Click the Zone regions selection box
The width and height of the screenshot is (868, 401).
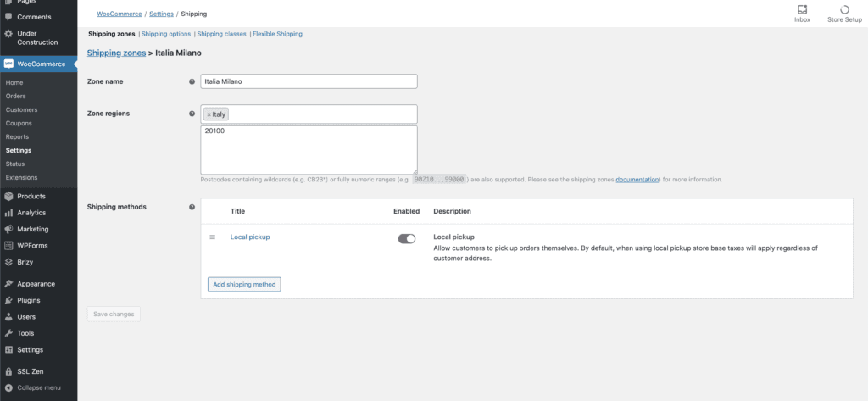(309, 114)
